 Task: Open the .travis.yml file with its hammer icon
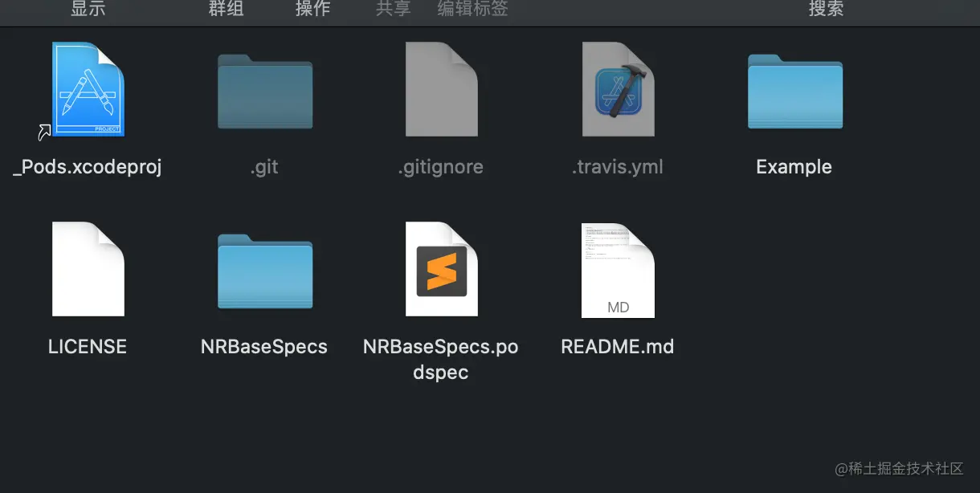(617, 88)
